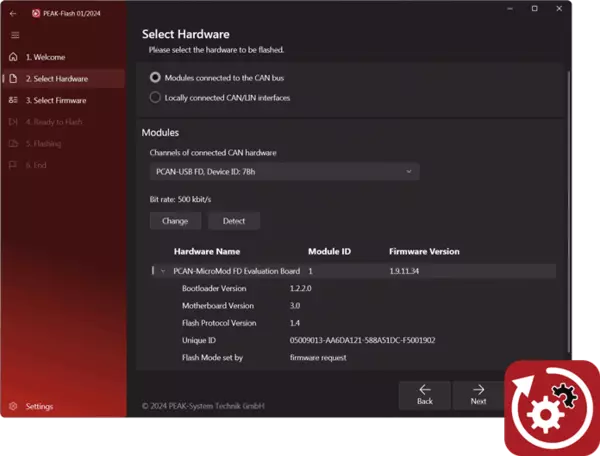Open 3. Select Firmware step
This screenshot has height=456, width=600.
pyautogui.click(x=63, y=100)
